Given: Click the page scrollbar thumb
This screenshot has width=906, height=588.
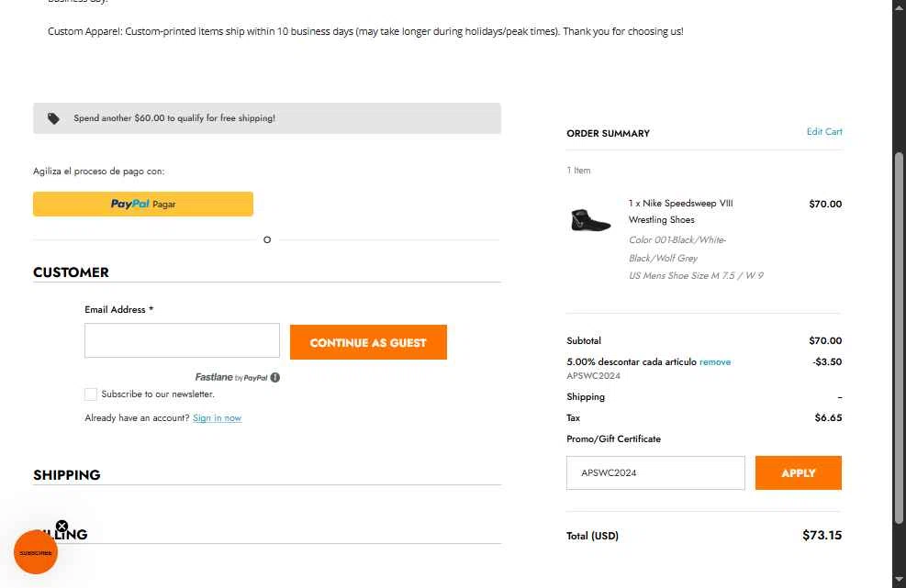Looking at the screenshot, I should 899,338.
